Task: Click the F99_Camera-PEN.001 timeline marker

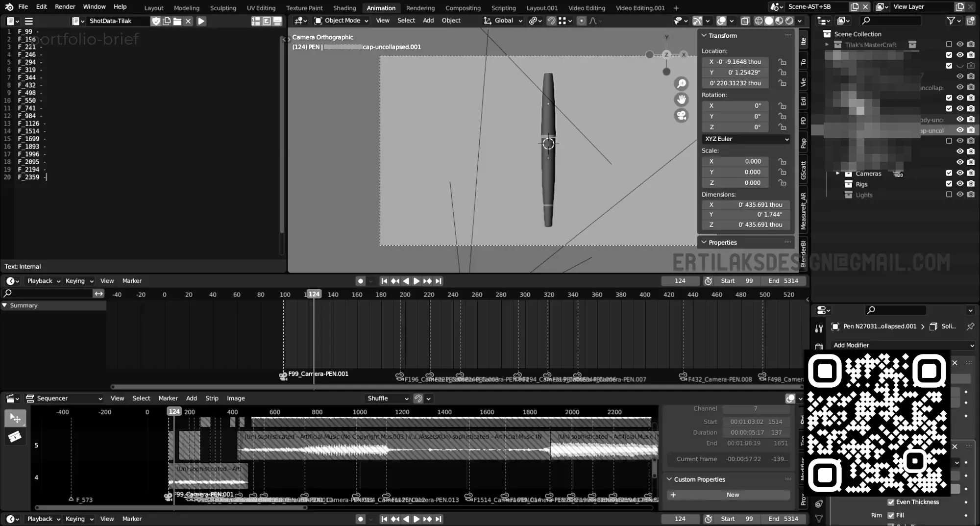Action: pos(283,375)
